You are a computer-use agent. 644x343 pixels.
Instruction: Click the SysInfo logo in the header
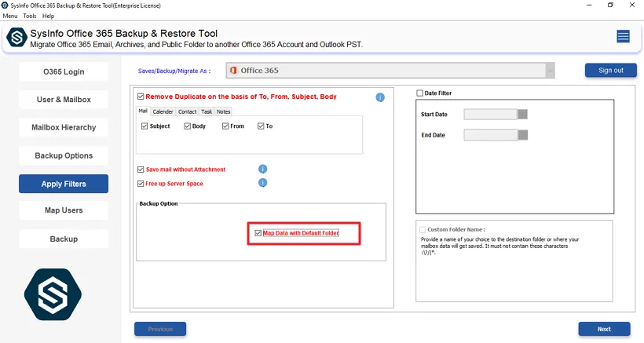pyautogui.click(x=17, y=38)
